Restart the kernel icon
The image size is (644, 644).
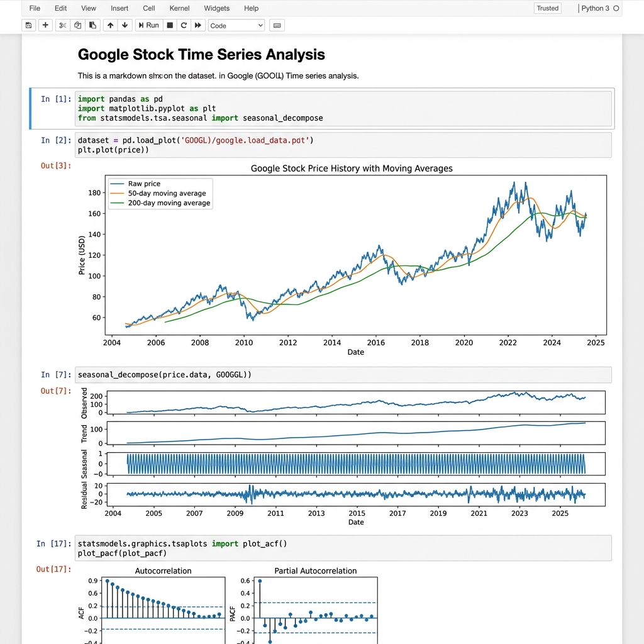click(184, 25)
